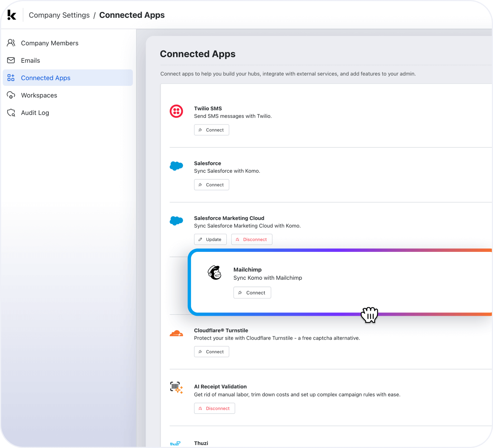Click the AI Receipt Validation title
The height and width of the screenshot is (448, 493).
220,387
